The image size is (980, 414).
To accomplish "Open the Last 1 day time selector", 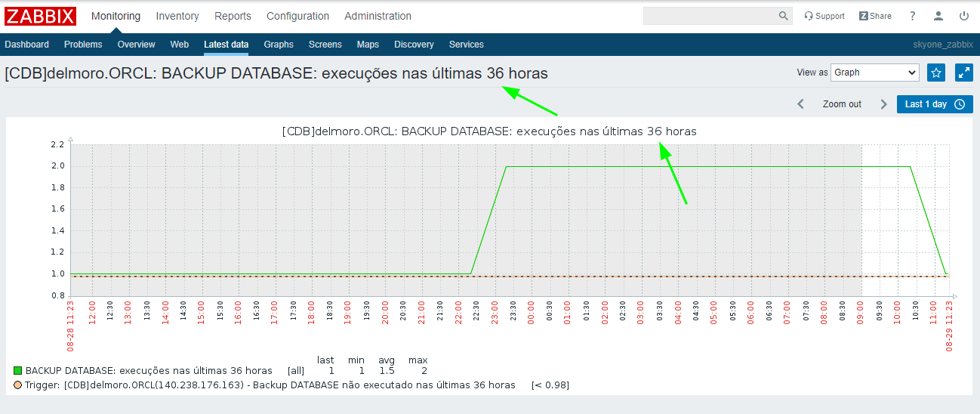I will point(935,104).
